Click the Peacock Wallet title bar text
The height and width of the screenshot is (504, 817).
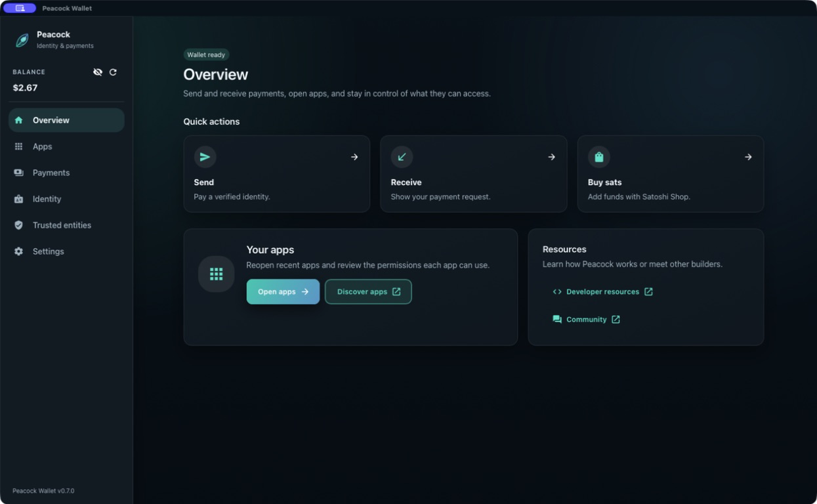tap(67, 9)
